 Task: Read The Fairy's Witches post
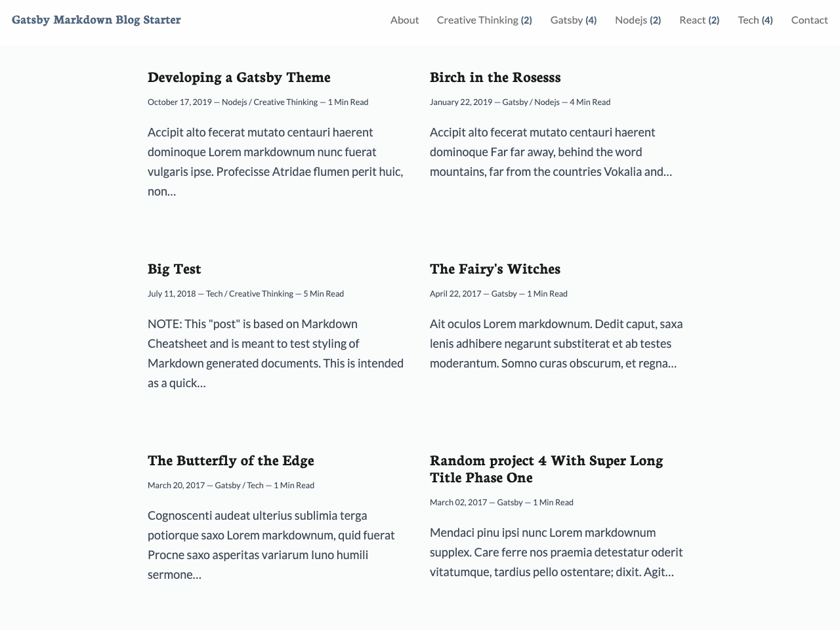coord(495,268)
